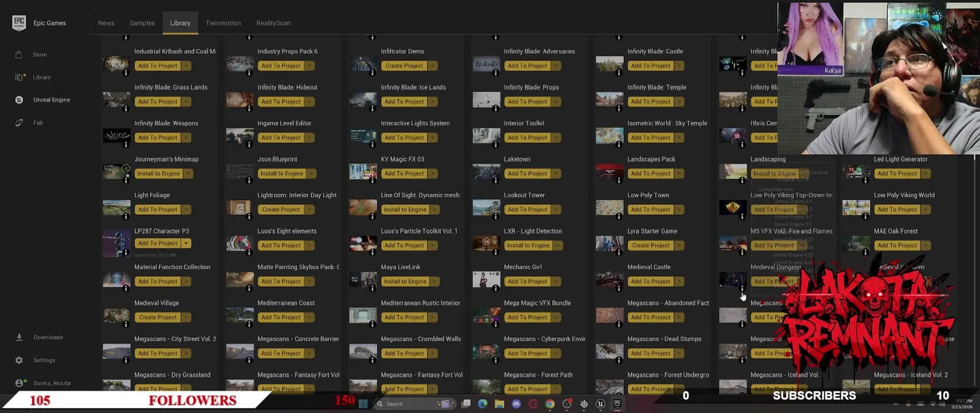The height and width of the screenshot is (413, 980).
Task: Install Line Of Sight Dynamic mesh to engine
Action: (x=405, y=209)
